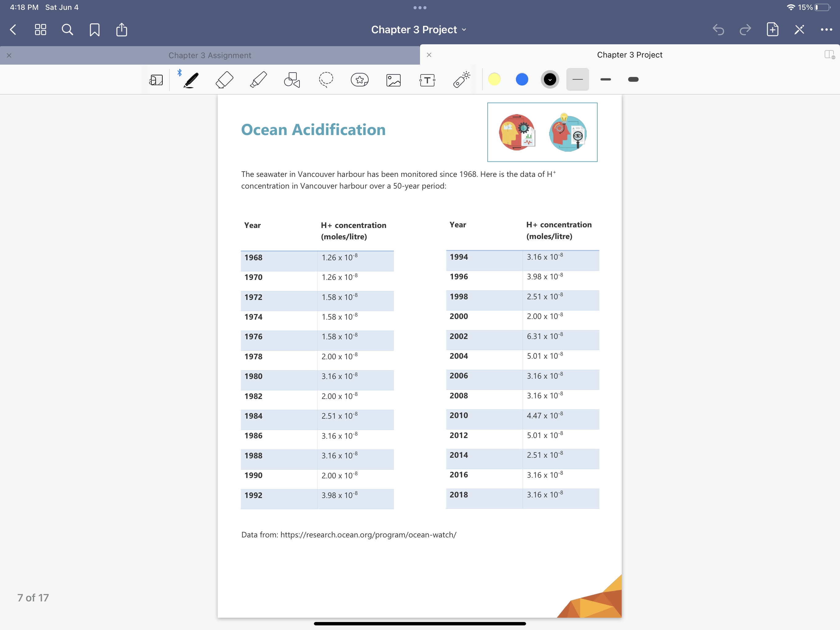The height and width of the screenshot is (630, 840).
Task: Search within the notebook
Action: pos(67,30)
